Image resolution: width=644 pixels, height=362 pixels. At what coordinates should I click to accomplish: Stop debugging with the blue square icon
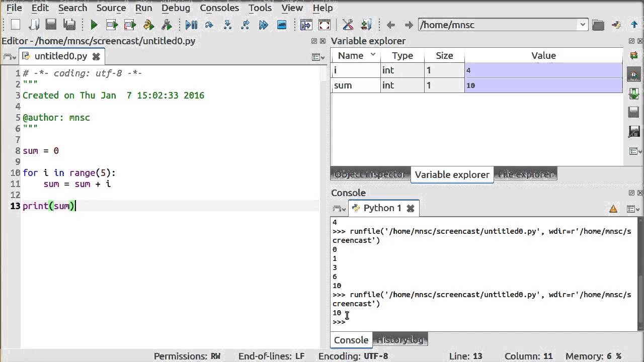click(282, 25)
